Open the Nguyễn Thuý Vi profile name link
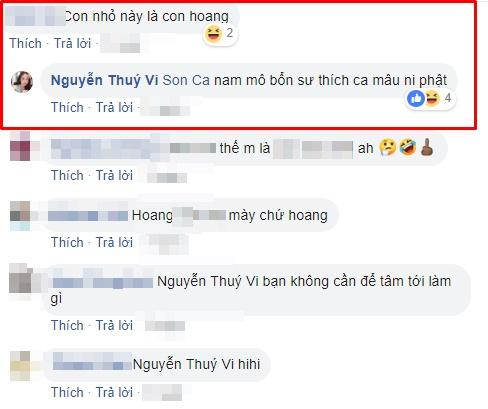This screenshot has height=409, width=488. click(x=104, y=81)
